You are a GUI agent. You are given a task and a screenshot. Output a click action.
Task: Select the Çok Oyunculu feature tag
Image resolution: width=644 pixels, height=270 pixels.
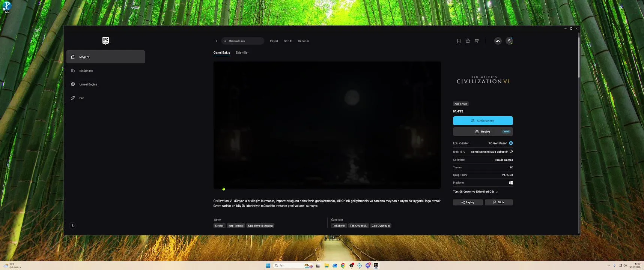pos(381,226)
